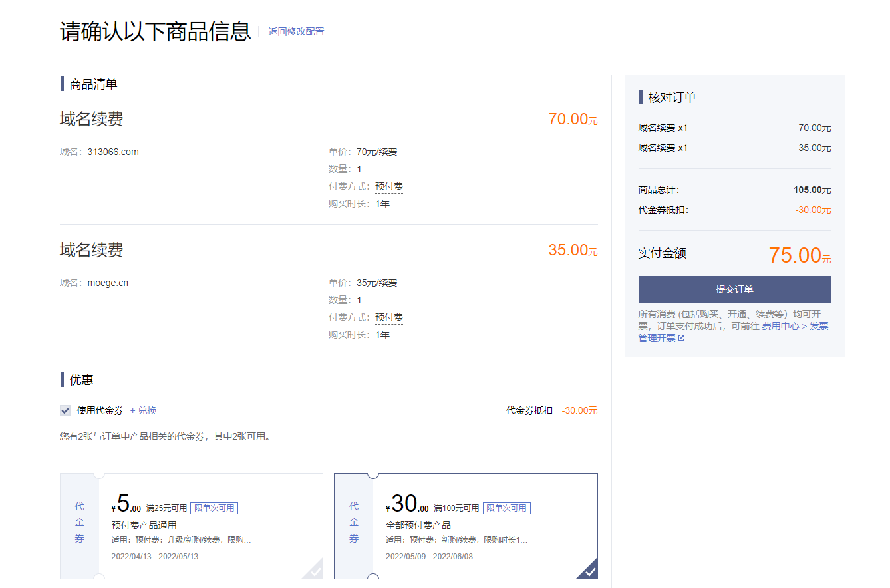Click 单价 35元/续费 value
The height and width of the screenshot is (588, 890).
[x=376, y=283]
